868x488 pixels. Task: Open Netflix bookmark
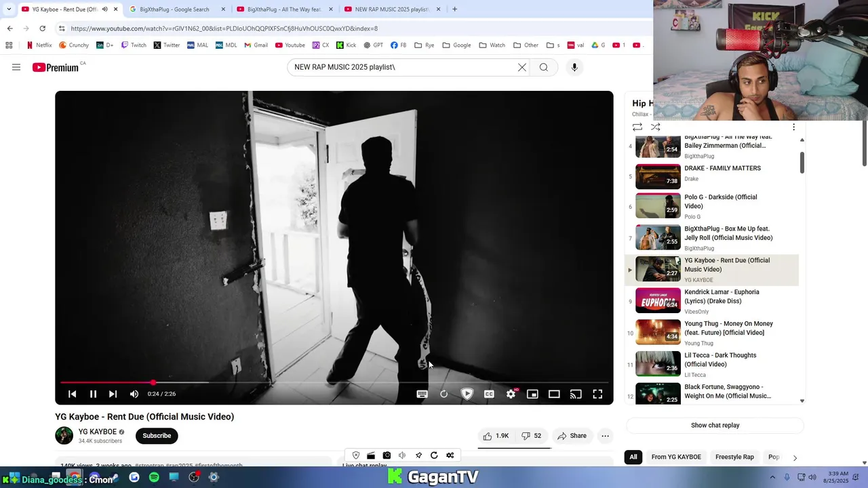click(x=39, y=45)
